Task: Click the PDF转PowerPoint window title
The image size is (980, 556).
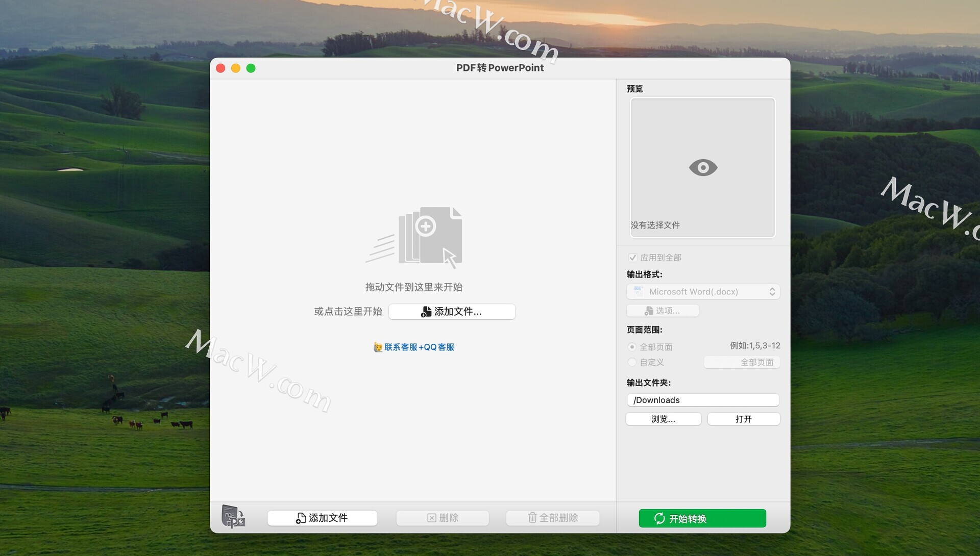Action: [x=500, y=68]
